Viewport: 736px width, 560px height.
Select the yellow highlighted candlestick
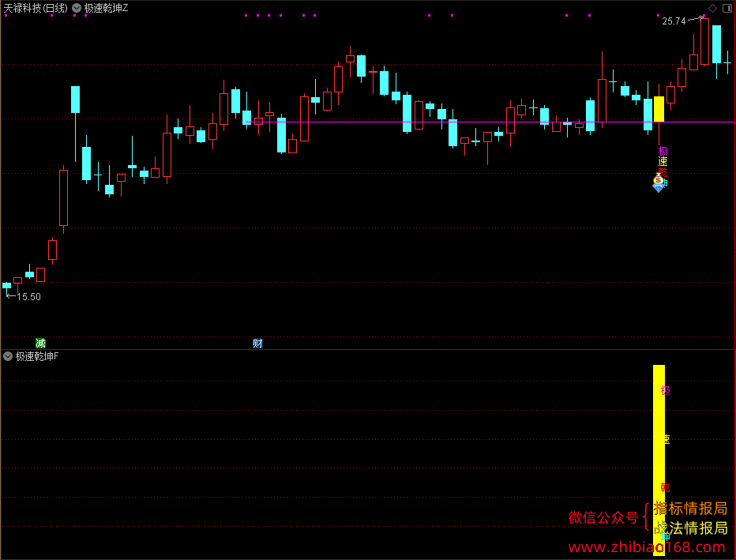tap(659, 109)
